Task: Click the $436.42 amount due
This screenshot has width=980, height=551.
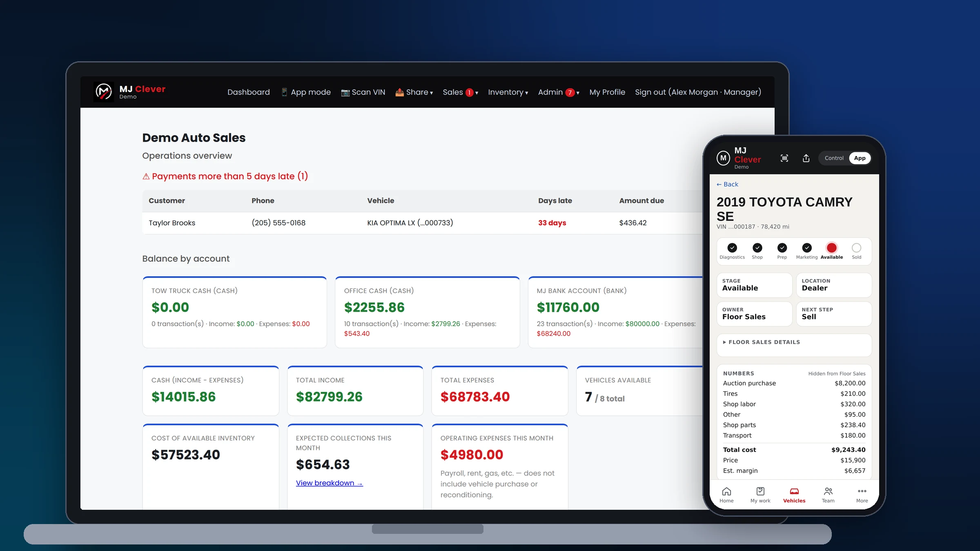Action: pos(633,223)
